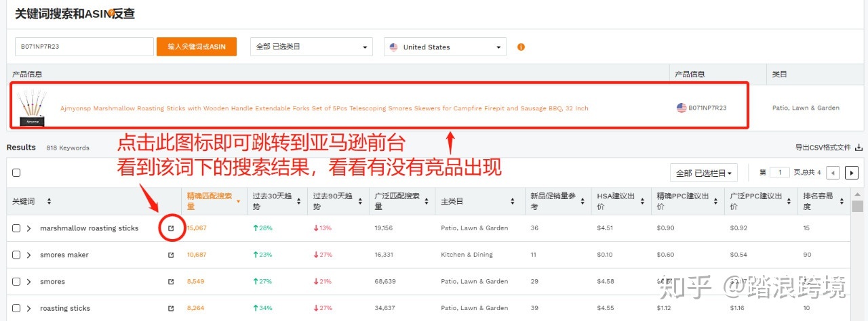868x321 pixels.
Task: Click the orange info icon beside country selector
Action: pyautogui.click(x=521, y=47)
